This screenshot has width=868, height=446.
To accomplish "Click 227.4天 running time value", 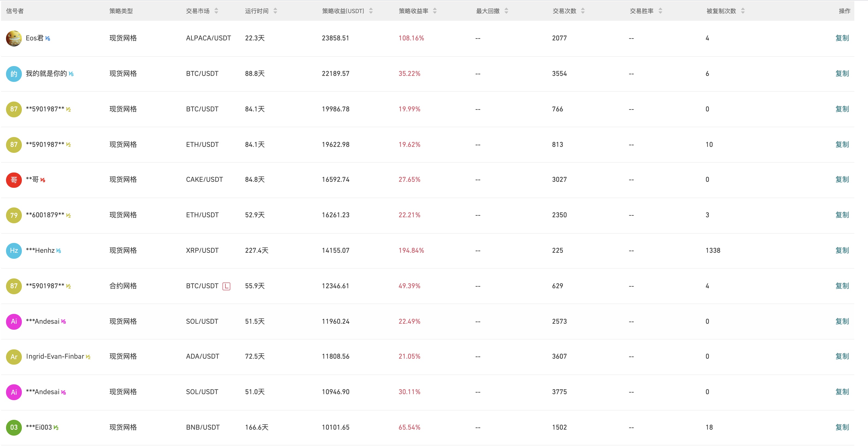I will 256,250.
